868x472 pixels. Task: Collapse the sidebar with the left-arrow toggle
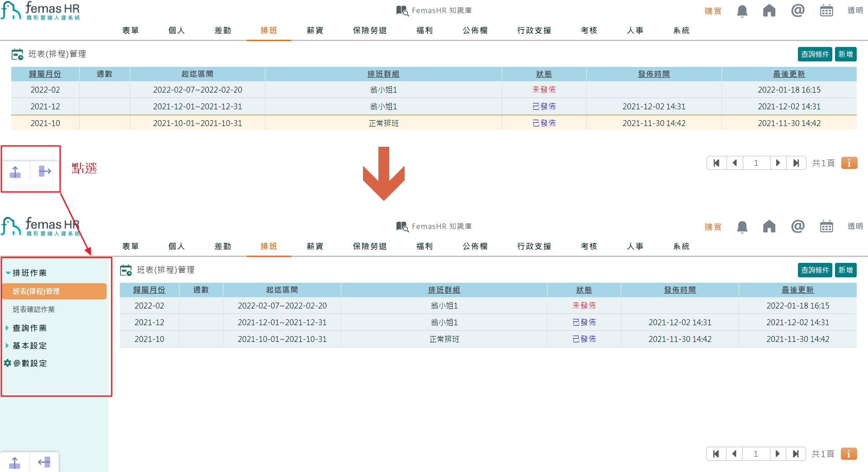click(x=44, y=462)
